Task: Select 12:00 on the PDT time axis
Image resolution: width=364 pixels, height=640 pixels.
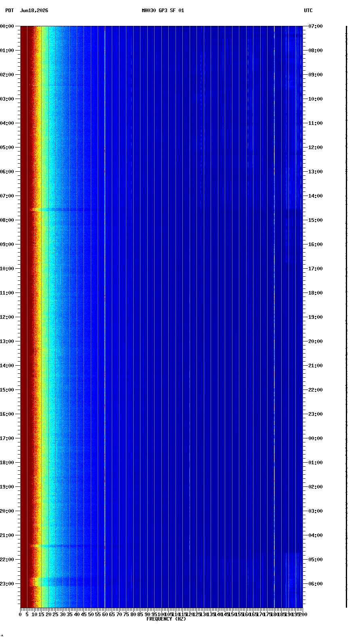Action: tap(7, 317)
